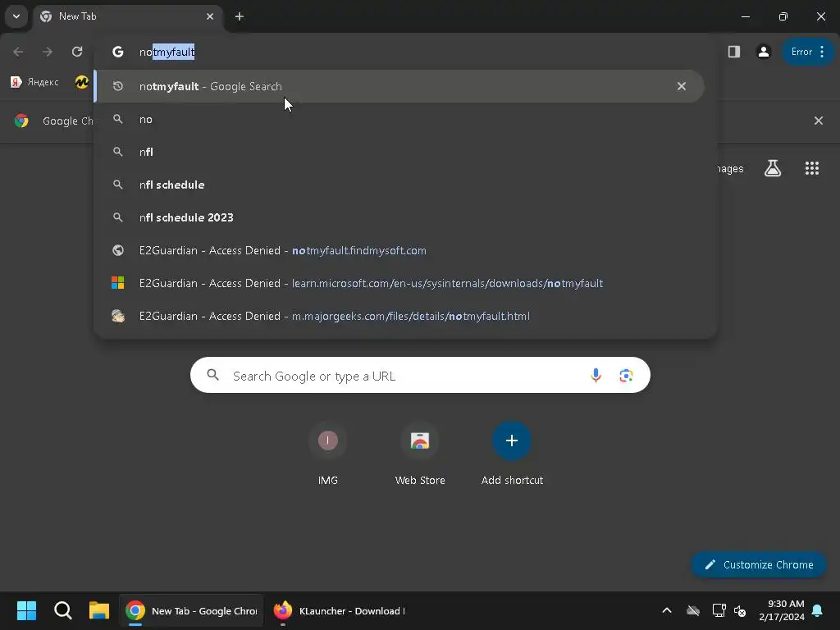
Task: Open the Web Store shortcut
Action: (x=420, y=453)
